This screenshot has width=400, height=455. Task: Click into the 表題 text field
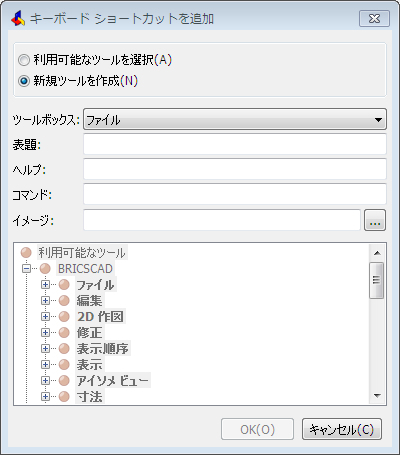pos(235,144)
